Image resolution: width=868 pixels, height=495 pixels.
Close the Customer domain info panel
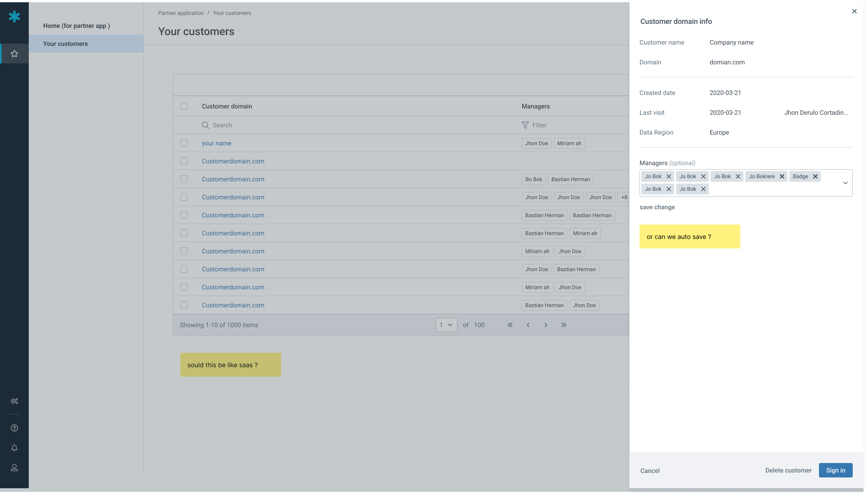[x=854, y=11]
